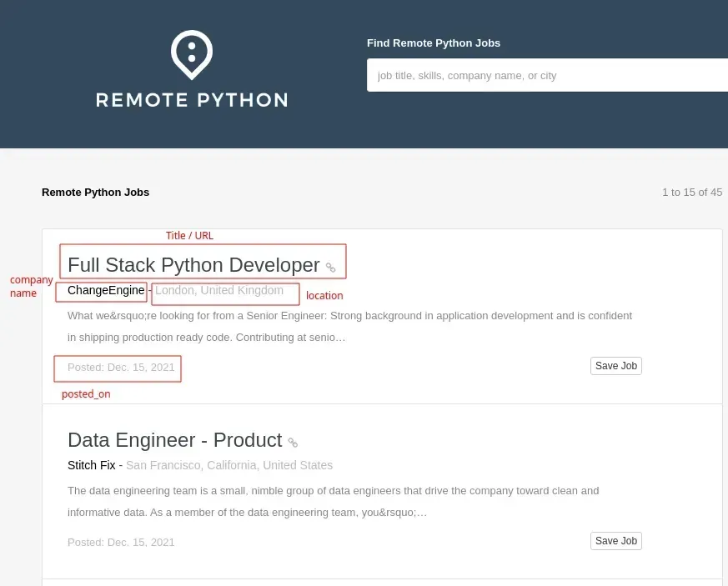Click the Remote Python Jobs heading

(95, 192)
